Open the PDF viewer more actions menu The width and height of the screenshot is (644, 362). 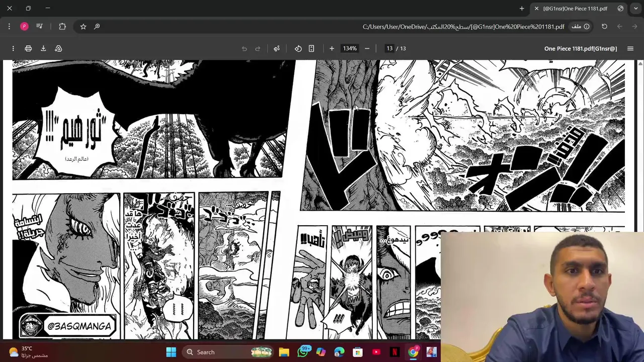[x=13, y=48]
